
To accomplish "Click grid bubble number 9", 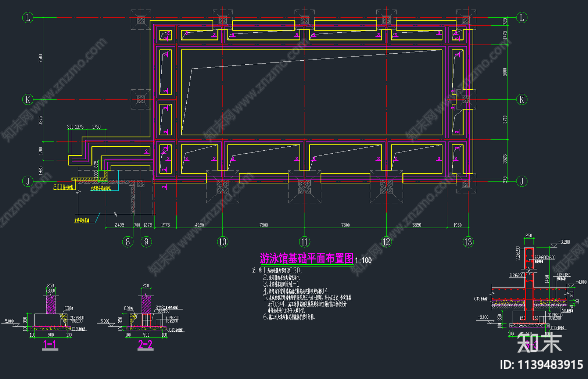I will [146, 242].
